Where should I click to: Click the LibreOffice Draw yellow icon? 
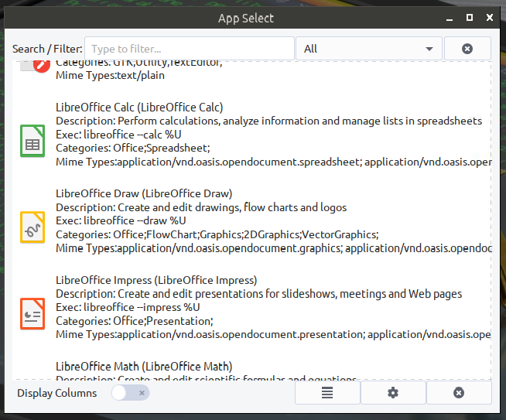(32, 227)
